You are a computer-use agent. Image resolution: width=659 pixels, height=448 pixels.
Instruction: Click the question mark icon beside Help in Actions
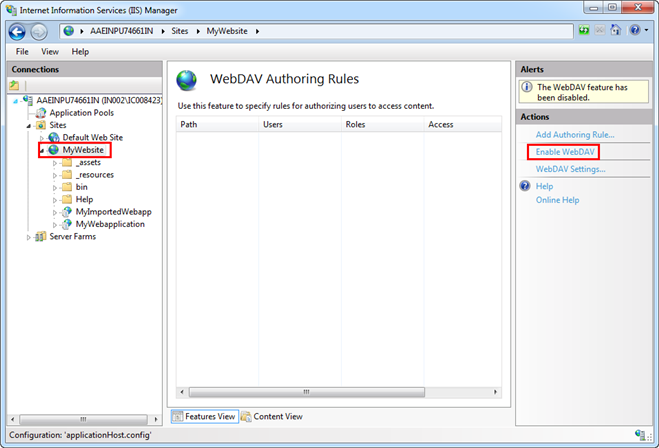coord(524,186)
